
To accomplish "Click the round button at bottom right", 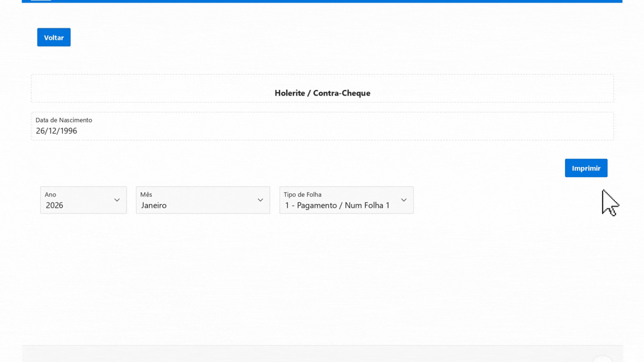I will point(602,359).
